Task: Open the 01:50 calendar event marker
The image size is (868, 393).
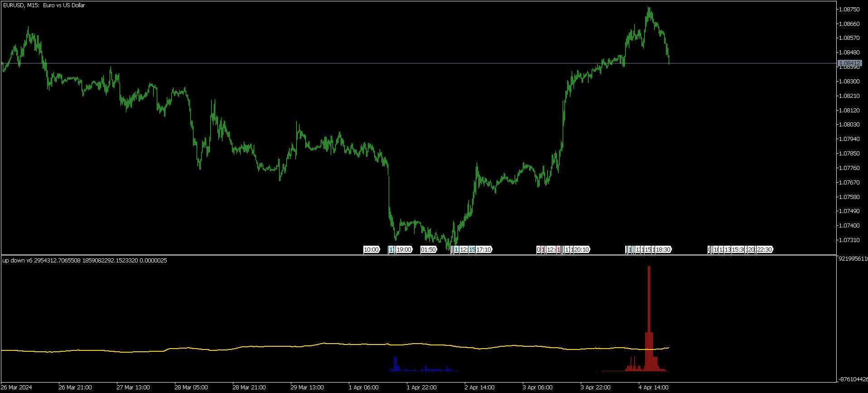Action: tap(429, 249)
